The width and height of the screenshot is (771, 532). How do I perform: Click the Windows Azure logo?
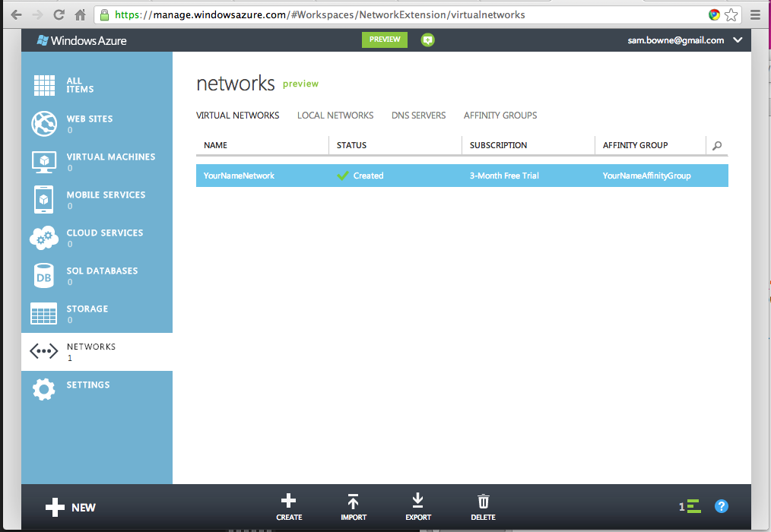[81, 40]
